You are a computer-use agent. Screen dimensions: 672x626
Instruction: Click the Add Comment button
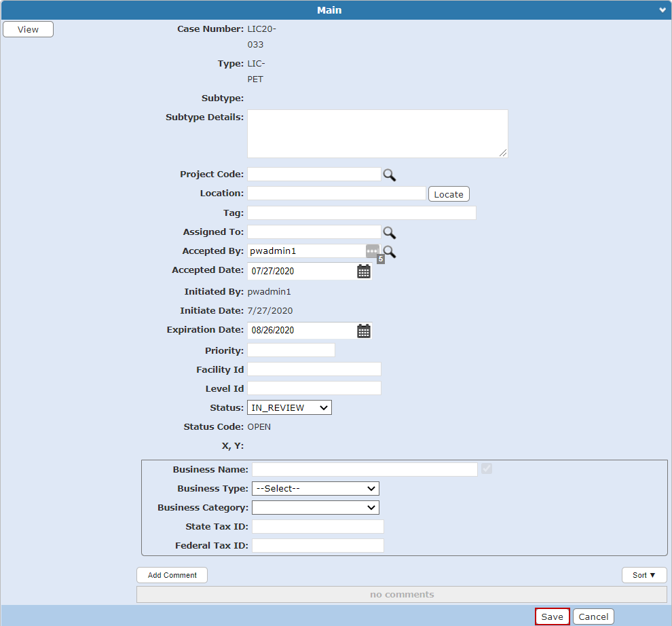tap(172, 575)
